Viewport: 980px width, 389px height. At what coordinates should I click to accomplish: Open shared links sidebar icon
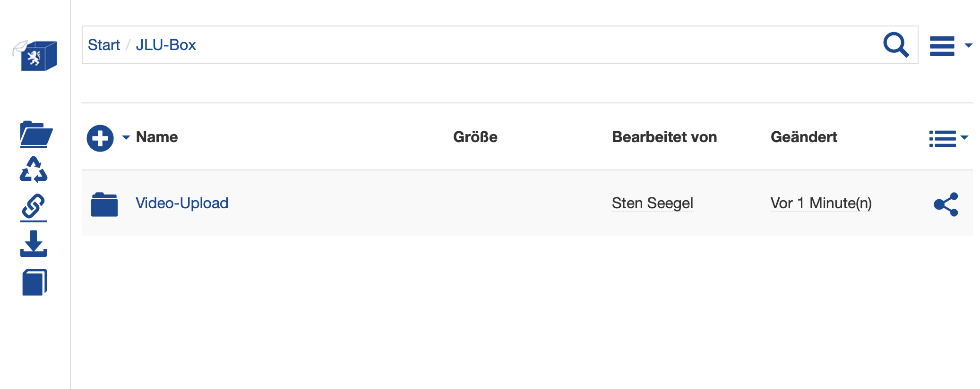(34, 207)
